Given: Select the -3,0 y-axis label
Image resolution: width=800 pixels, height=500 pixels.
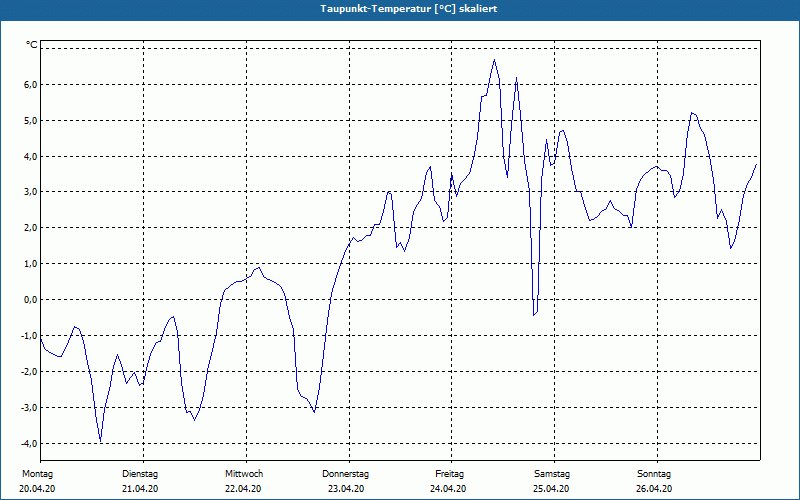Looking at the screenshot, I should click(x=30, y=408).
